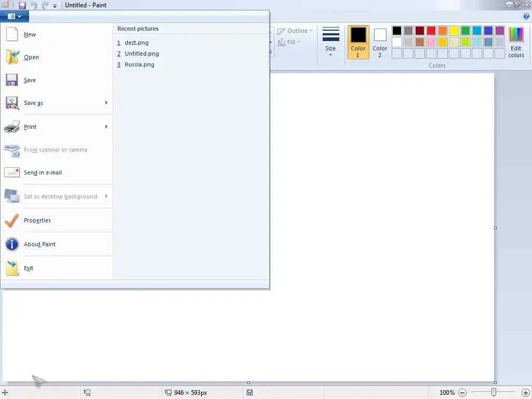Close the Paint file menu button

[x=14, y=16]
